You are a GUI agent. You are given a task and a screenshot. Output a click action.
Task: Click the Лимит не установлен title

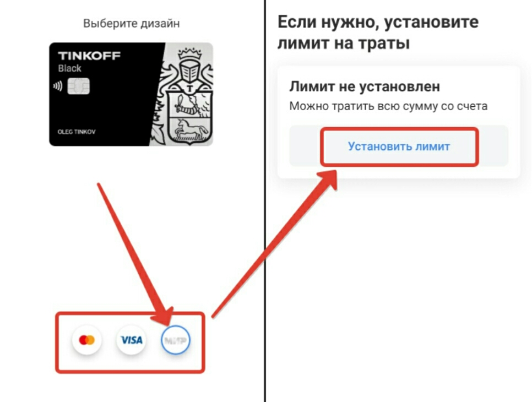click(x=365, y=87)
